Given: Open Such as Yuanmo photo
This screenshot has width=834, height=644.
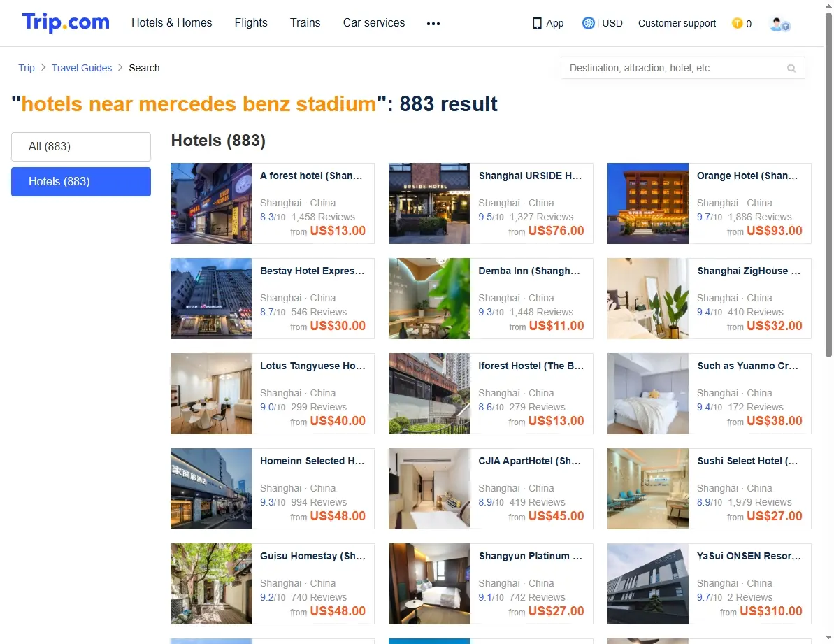Looking at the screenshot, I should pos(648,394).
